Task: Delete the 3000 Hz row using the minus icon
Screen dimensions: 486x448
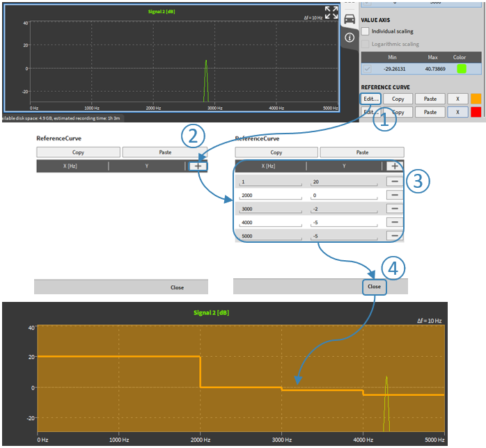Action: 394,209
